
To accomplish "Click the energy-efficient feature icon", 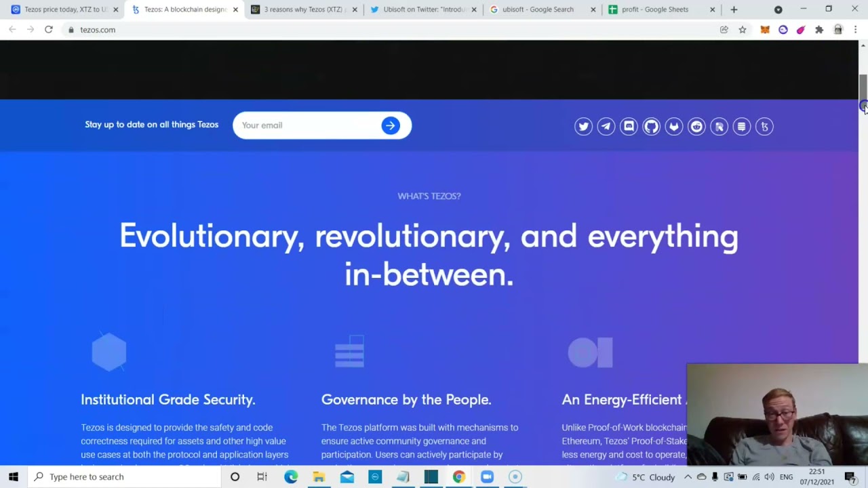I will 590,352.
